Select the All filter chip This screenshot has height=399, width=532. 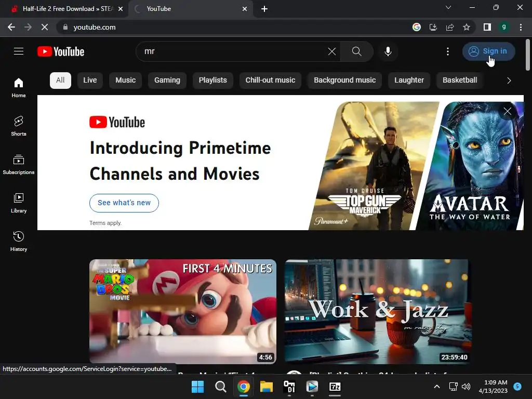(60, 81)
